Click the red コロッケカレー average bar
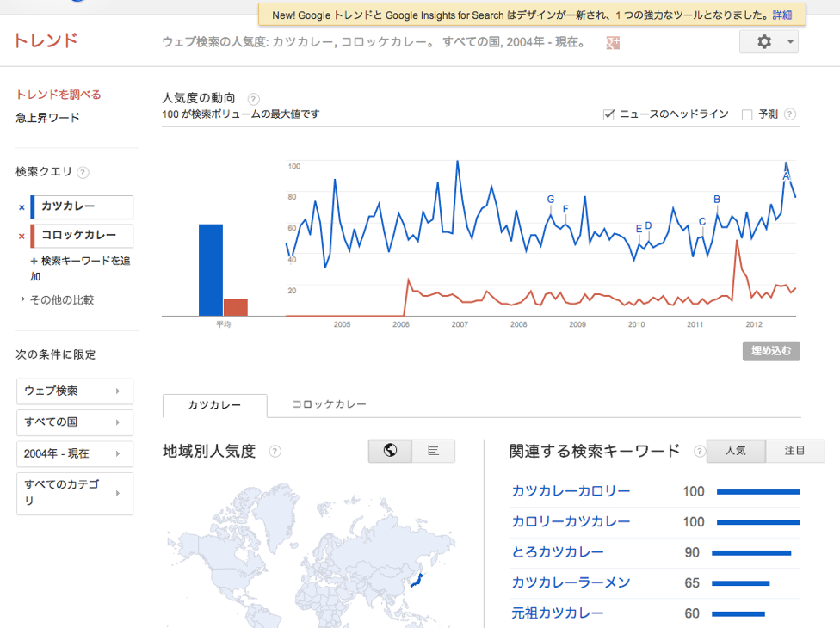Screen dimensions: 840x628 [236, 308]
